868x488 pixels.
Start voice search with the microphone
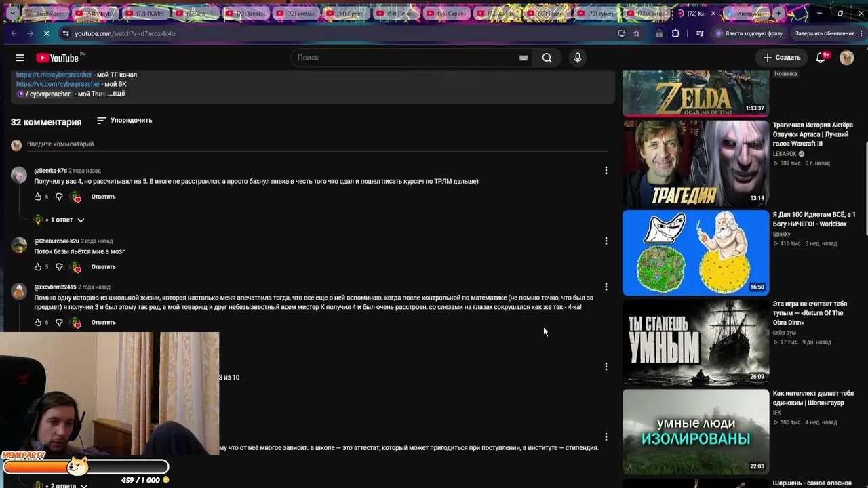click(578, 58)
